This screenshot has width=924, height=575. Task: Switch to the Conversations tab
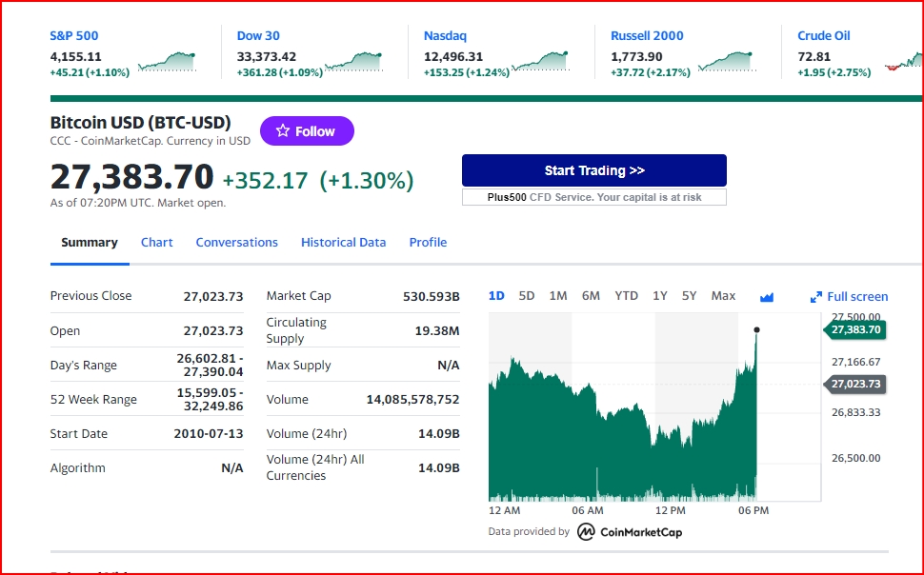[x=237, y=243]
